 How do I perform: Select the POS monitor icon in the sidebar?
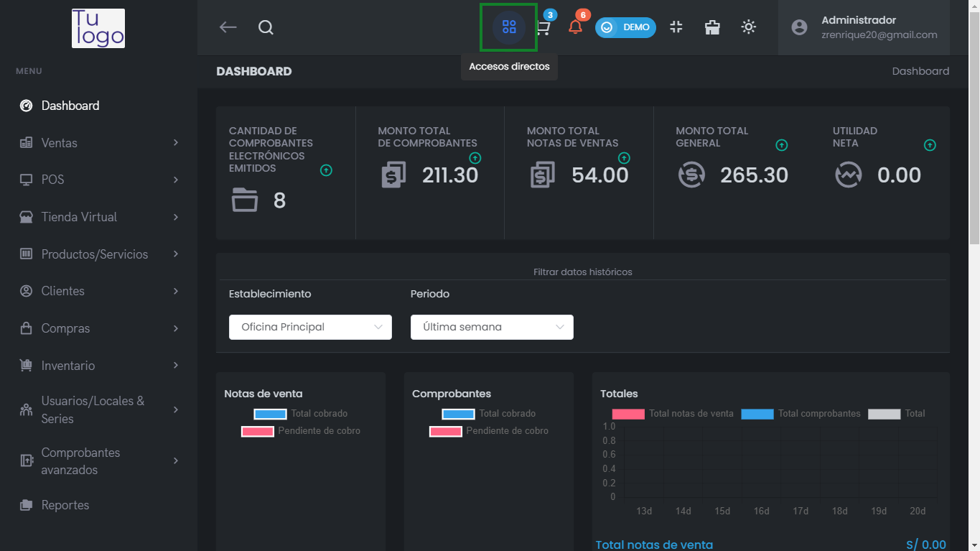[24, 179]
